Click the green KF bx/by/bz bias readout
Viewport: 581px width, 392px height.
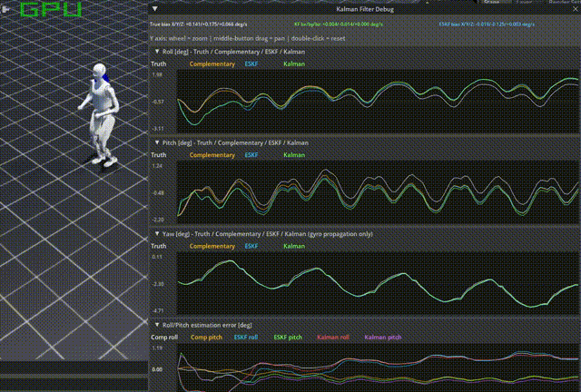[339, 24]
